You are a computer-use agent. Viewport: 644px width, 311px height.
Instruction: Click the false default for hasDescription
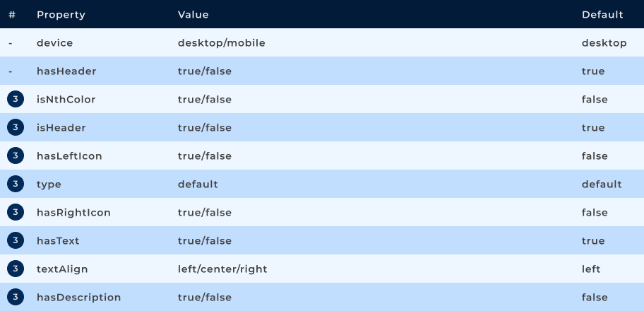click(595, 298)
